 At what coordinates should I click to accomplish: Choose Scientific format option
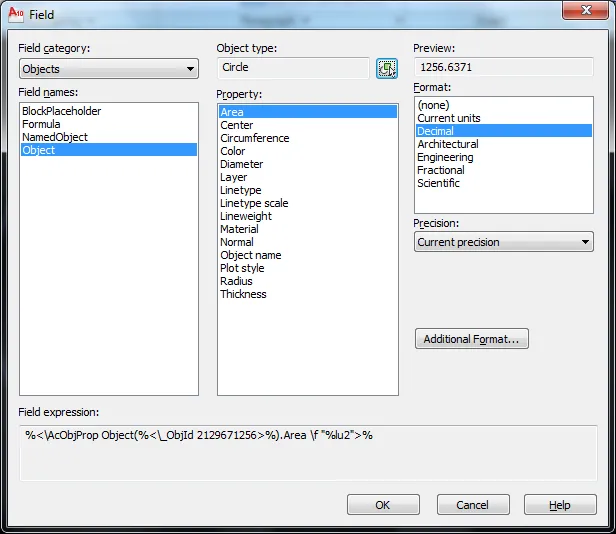point(438,183)
